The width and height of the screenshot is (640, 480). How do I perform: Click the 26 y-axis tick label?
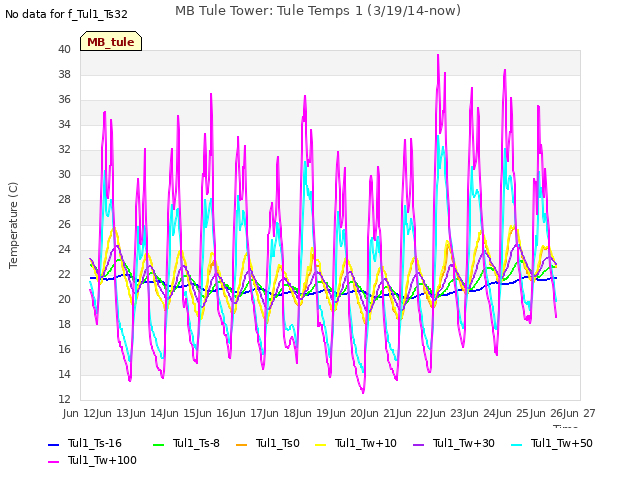click(x=64, y=224)
